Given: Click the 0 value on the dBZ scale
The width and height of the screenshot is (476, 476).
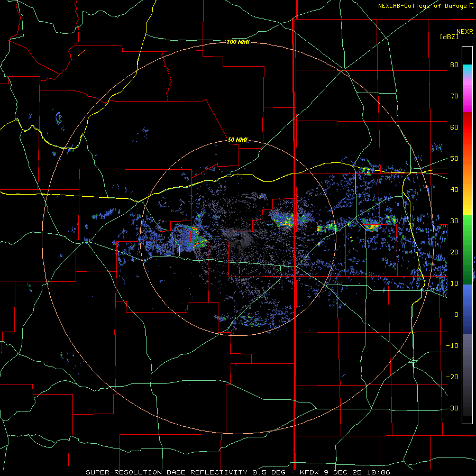Looking at the screenshot, I should [456, 315].
